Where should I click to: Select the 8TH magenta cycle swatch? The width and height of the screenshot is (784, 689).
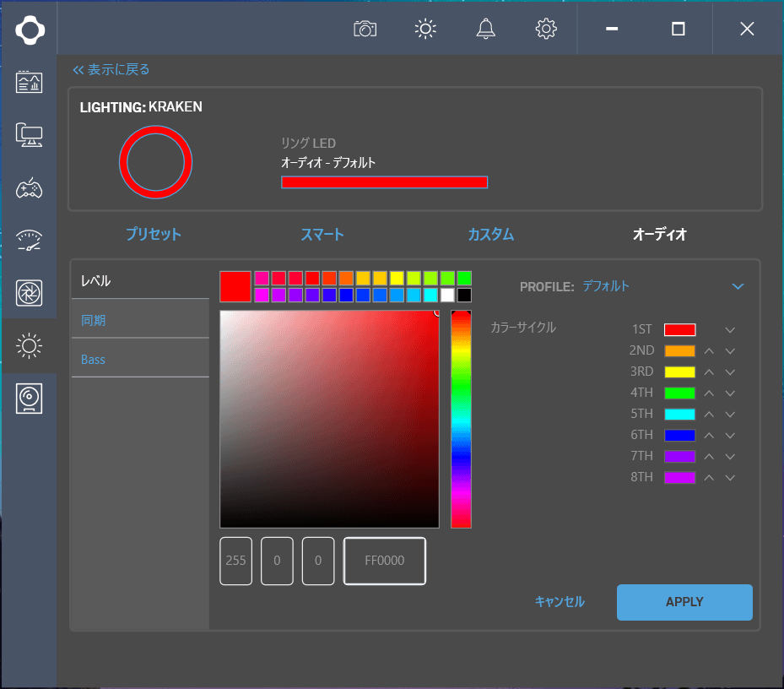pos(679,477)
